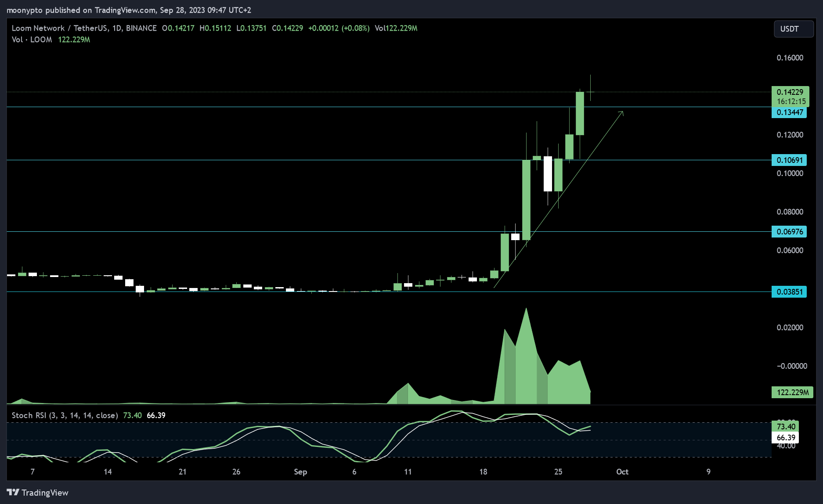
Task: Click the 40.00 Stoch RSI axis label
Action: coord(786,446)
